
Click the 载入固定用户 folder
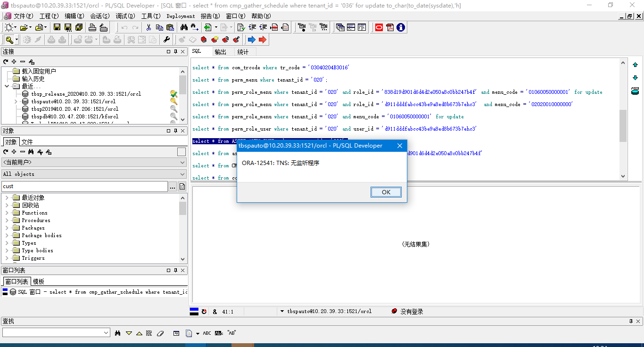(x=39, y=71)
